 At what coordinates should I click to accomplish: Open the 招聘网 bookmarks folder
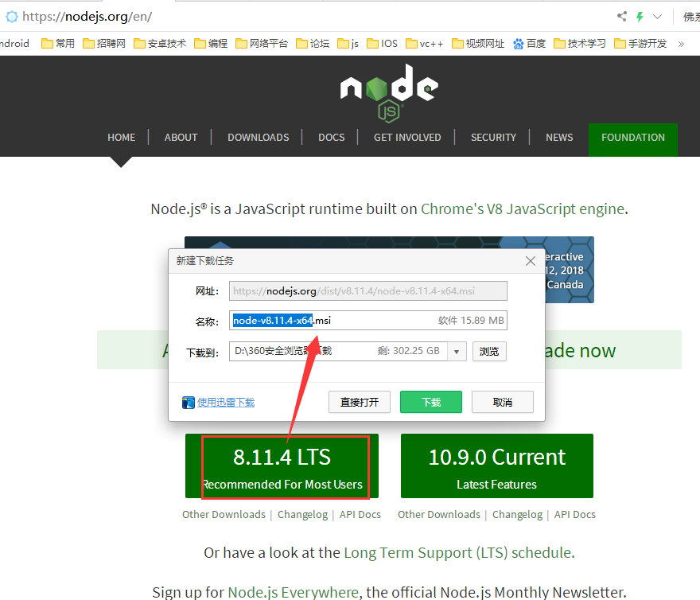[x=104, y=43]
